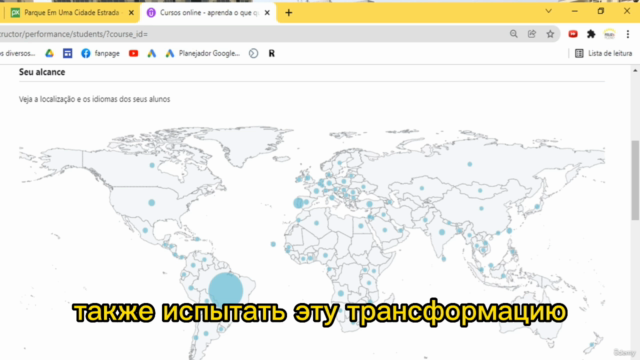Click the page vertical scrollbar thumb

pos(635,180)
